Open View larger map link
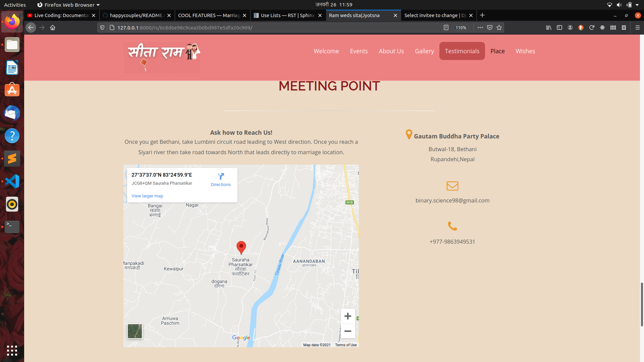The width and height of the screenshot is (644, 362). 147,196
